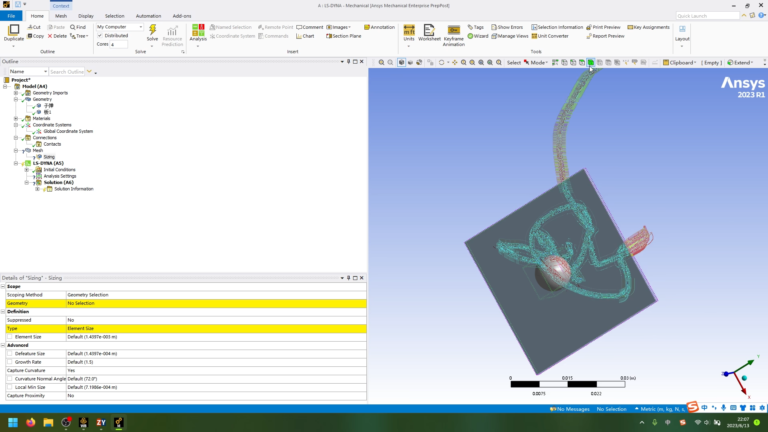Viewport: 768px width, 432px height.
Task: Open Manage Views
Action: [509, 36]
